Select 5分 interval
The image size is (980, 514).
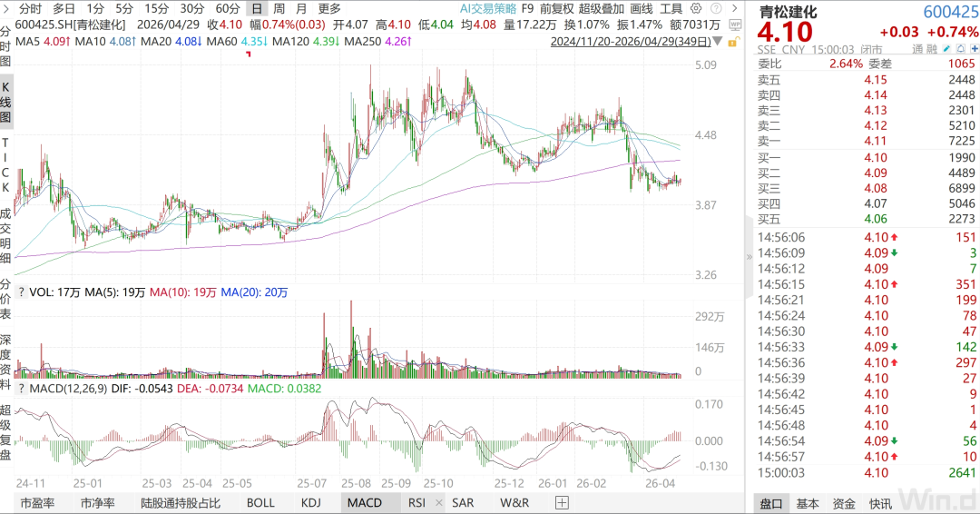pos(124,8)
